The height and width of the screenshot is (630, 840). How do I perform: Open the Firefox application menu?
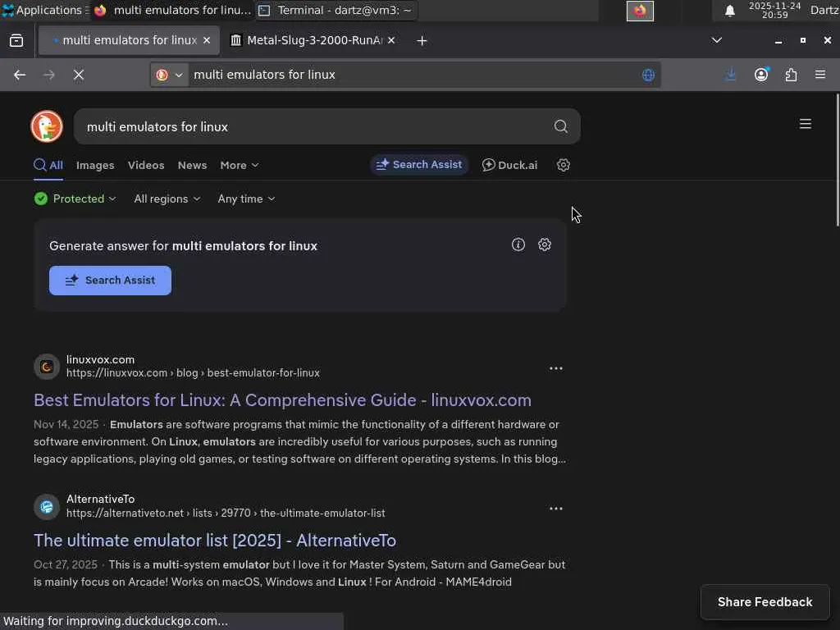[x=820, y=75]
